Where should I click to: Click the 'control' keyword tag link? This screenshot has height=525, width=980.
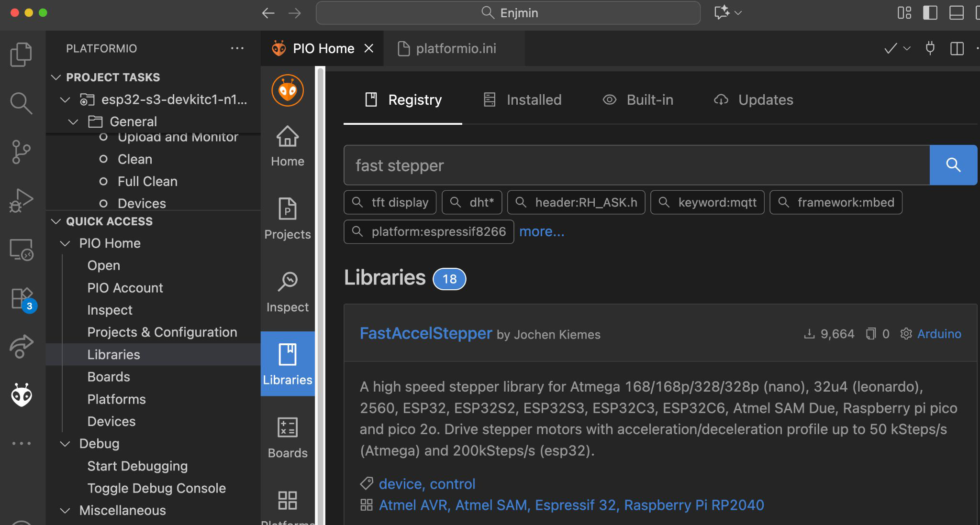(x=453, y=484)
